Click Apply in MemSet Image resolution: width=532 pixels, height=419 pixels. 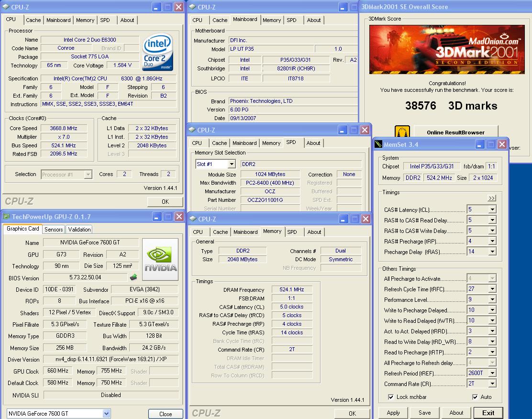click(393, 413)
